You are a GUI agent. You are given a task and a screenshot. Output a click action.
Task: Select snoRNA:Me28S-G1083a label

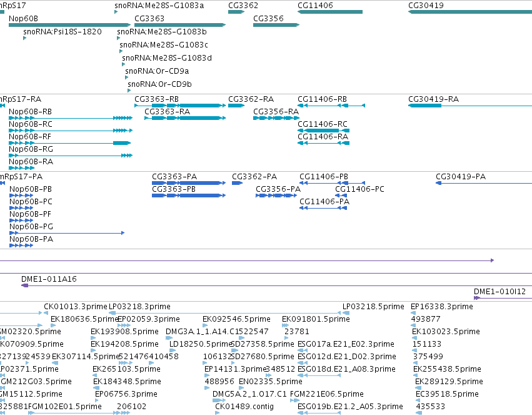coord(159,6)
